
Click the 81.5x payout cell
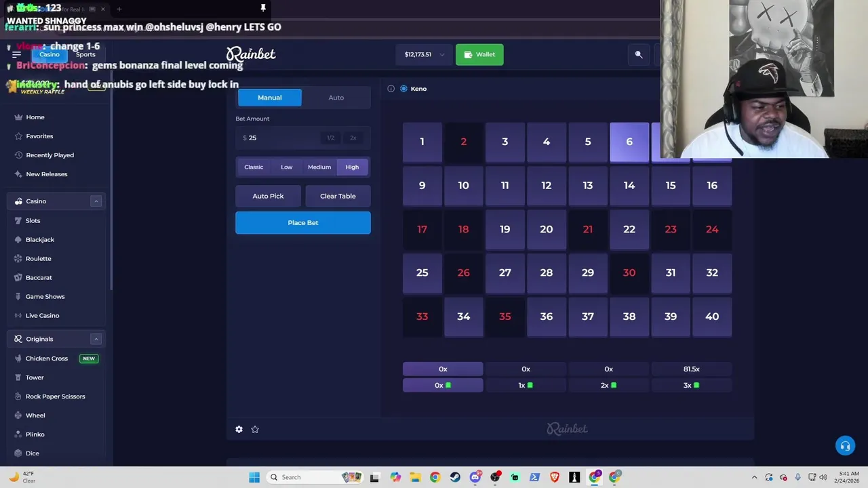tap(692, 369)
